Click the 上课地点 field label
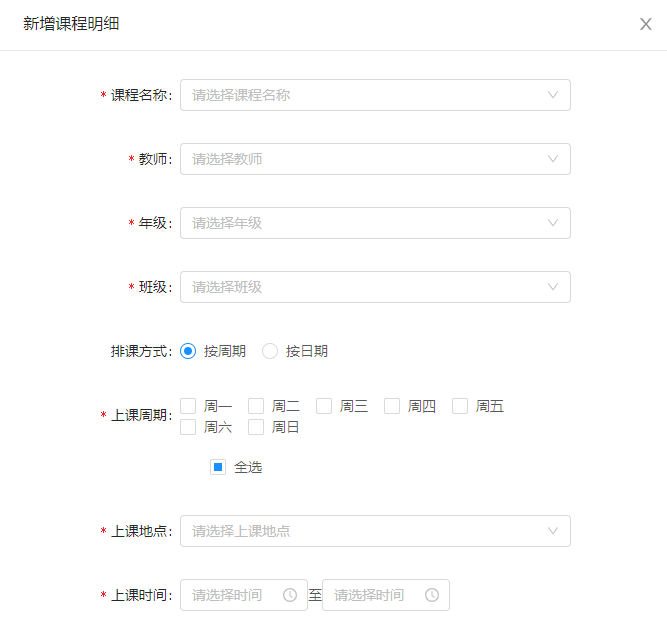Screen dimensions: 667x620 point(141,531)
